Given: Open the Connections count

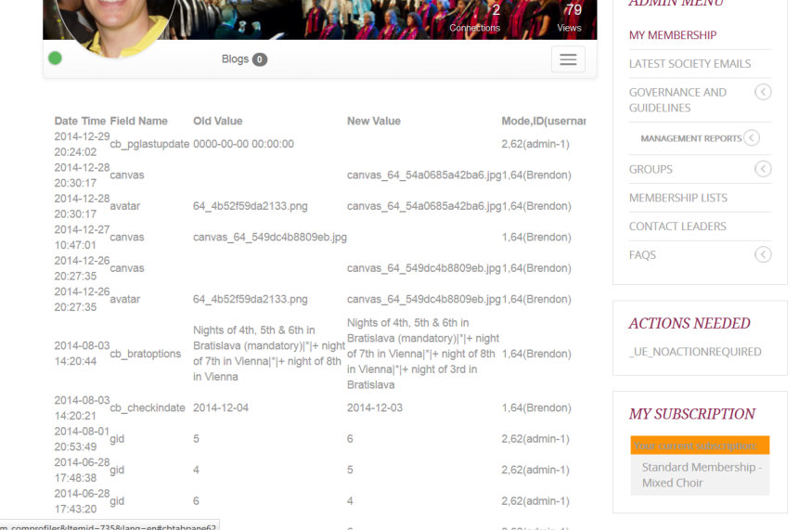Looking at the screenshot, I should [x=475, y=19].
